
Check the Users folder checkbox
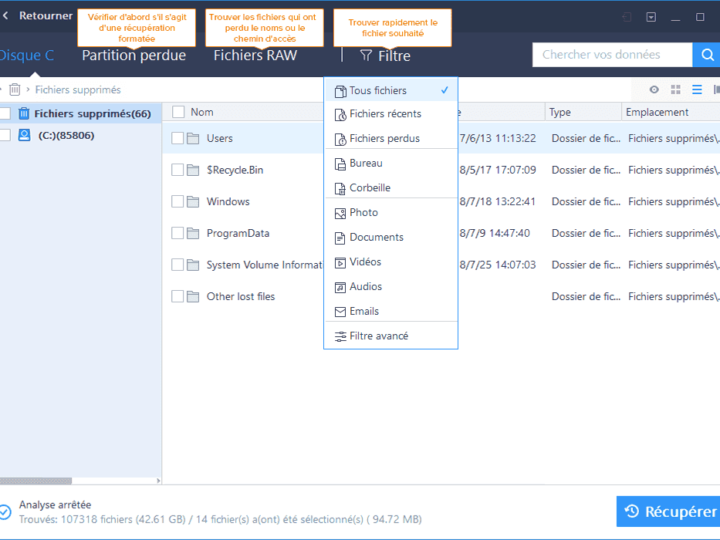(177, 138)
